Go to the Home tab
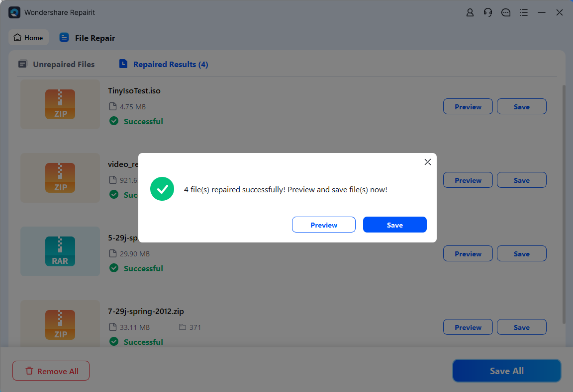 [28, 38]
